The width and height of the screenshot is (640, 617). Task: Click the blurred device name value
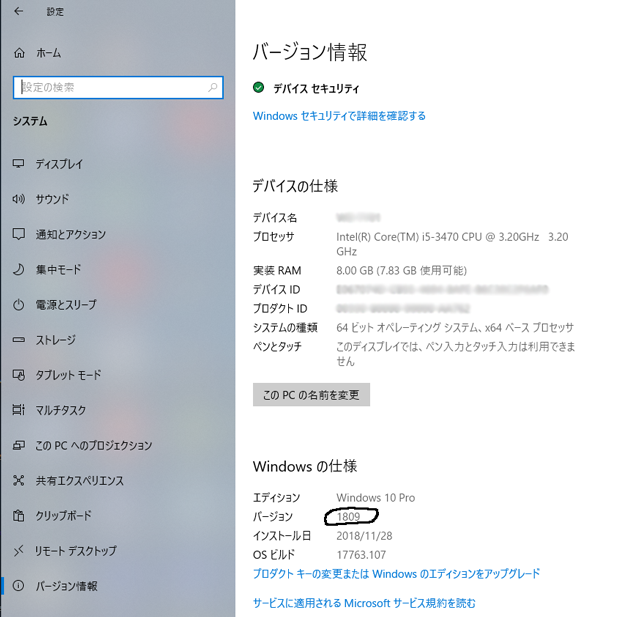(x=358, y=218)
